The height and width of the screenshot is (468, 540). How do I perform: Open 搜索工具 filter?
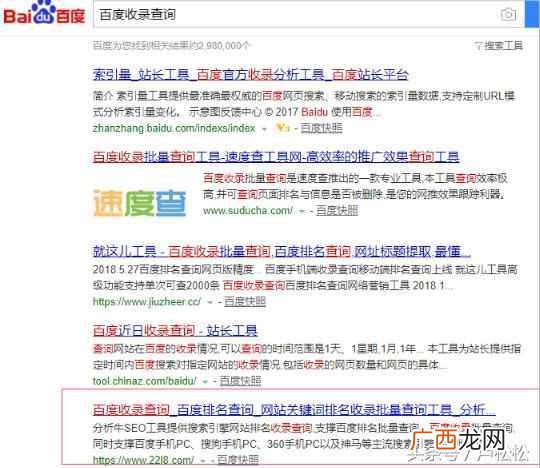[499, 45]
